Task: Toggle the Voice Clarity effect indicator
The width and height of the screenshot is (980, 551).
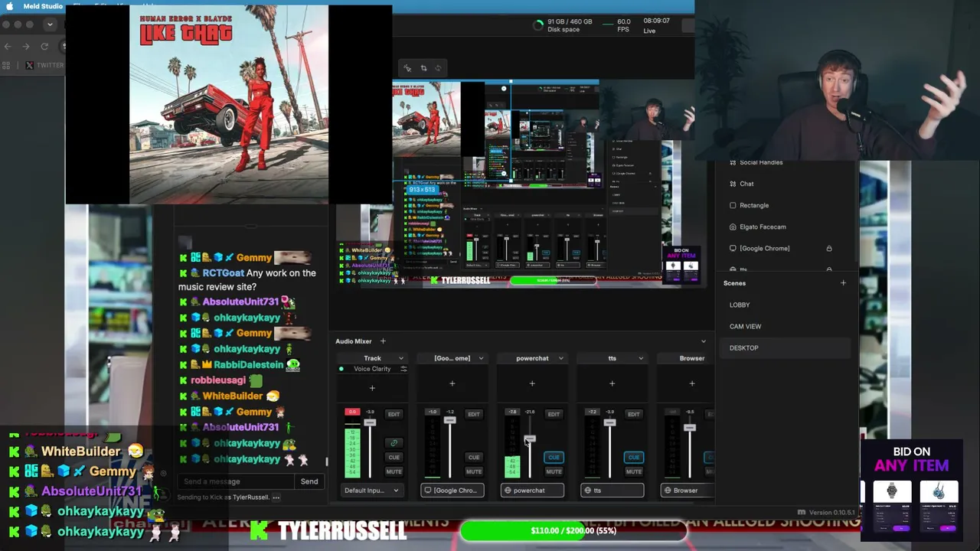Action: pyautogui.click(x=341, y=369)
